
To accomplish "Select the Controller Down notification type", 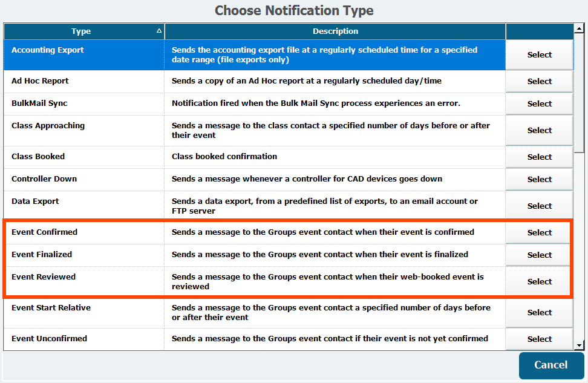I will (x=539, y=180).
